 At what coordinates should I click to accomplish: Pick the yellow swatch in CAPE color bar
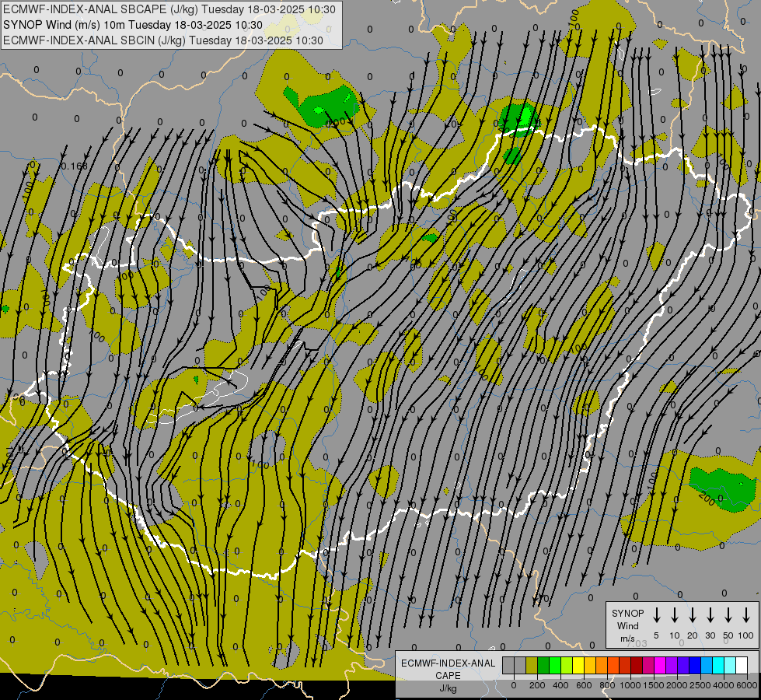[x=578, y=665]
